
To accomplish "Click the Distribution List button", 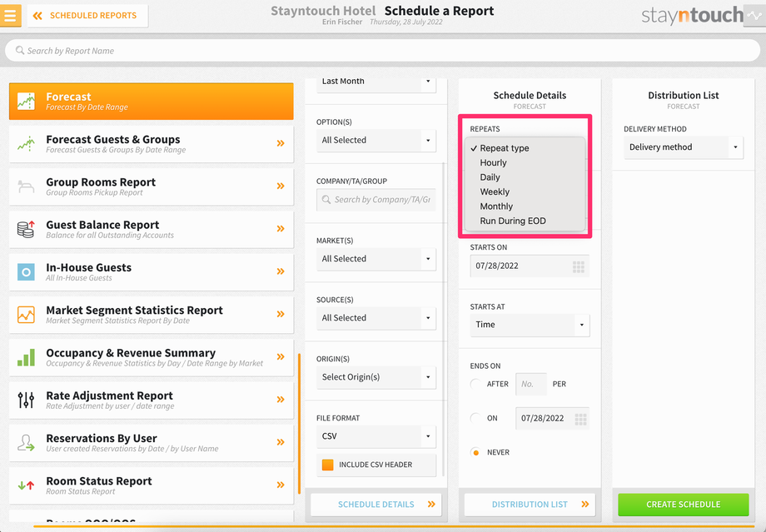I will pos(530,505).
